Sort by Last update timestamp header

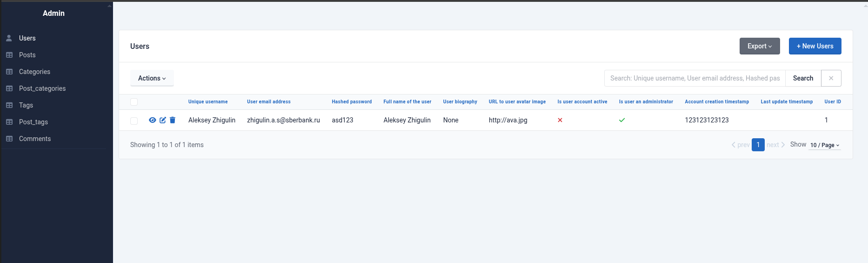point(787,101)
